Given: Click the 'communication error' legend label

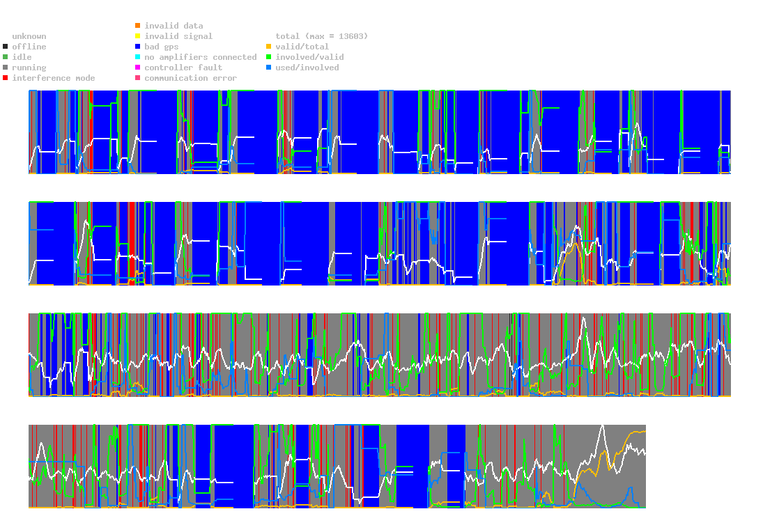Looking at the screenshot, I should pyautogui.click(x=191, y=78).
